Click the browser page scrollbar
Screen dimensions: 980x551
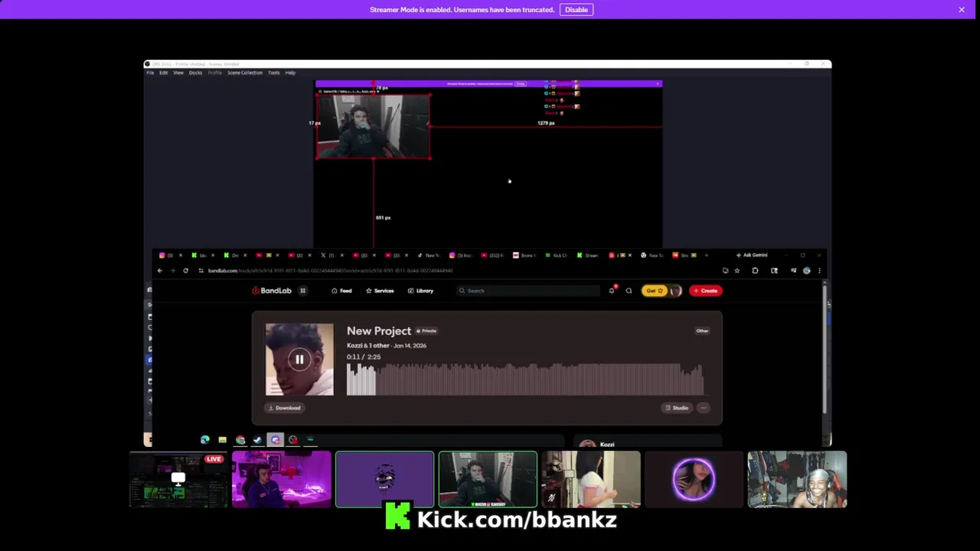click(x=825, y=348)
